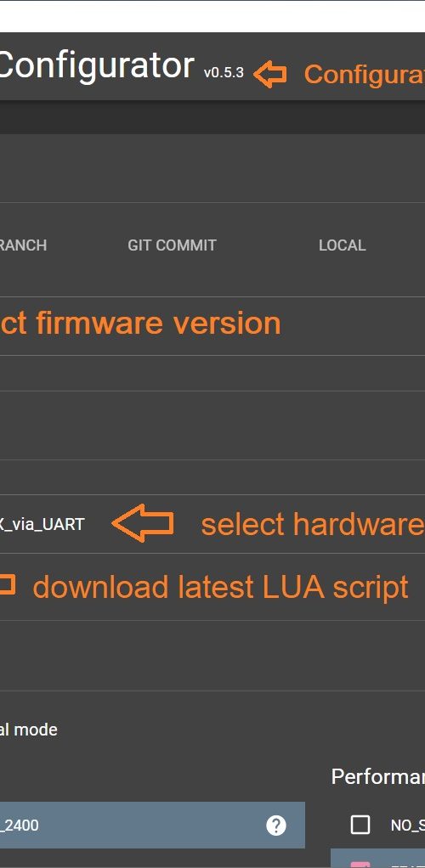
Task: Click the orange arrow pointing at X_via_UART
Action: point(143,523)
